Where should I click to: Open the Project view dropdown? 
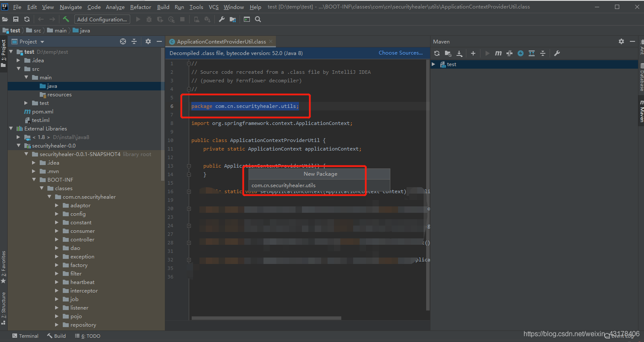[x=28, y=41]
